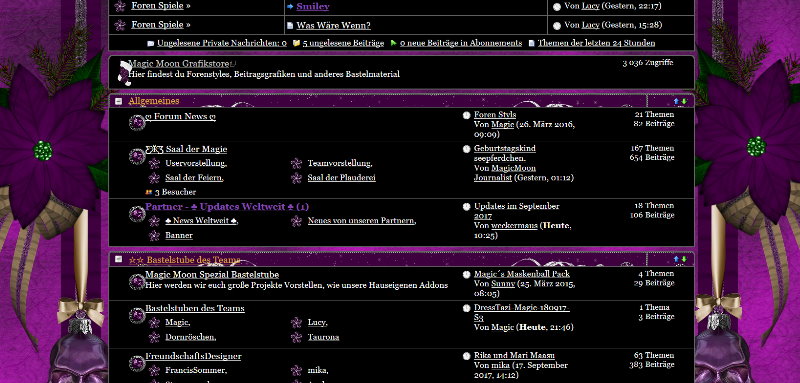
Task: Collapse the Allgemeines category with minus icon
Action: (x=119, y=101)
